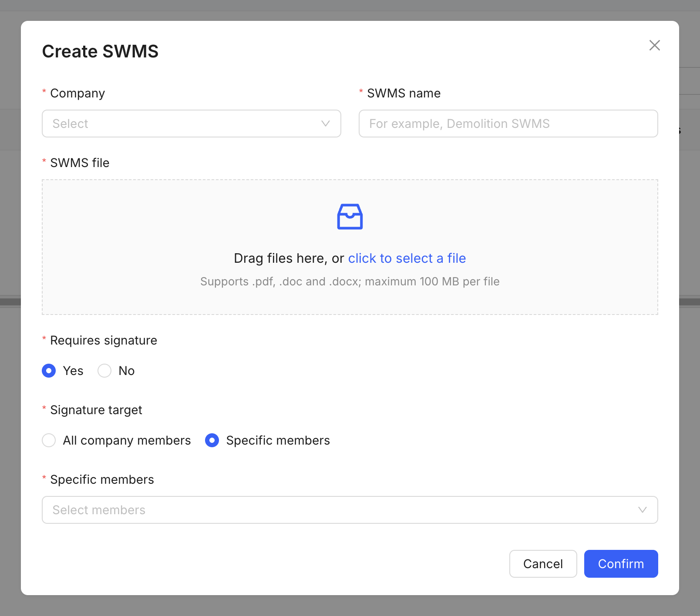This screenshot has width=700, height=616.
Task: Click the Select members chevron arrow
Action: tap(642, 510)
